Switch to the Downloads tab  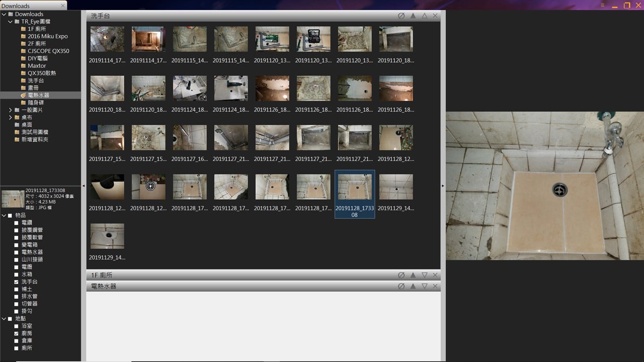tap(28, 6)
